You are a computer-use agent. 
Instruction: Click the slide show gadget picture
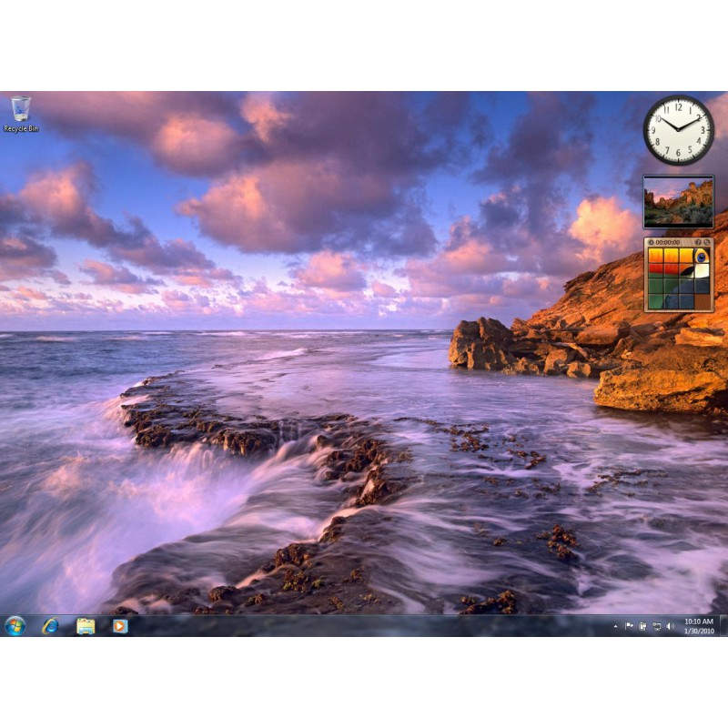(678, 202)
